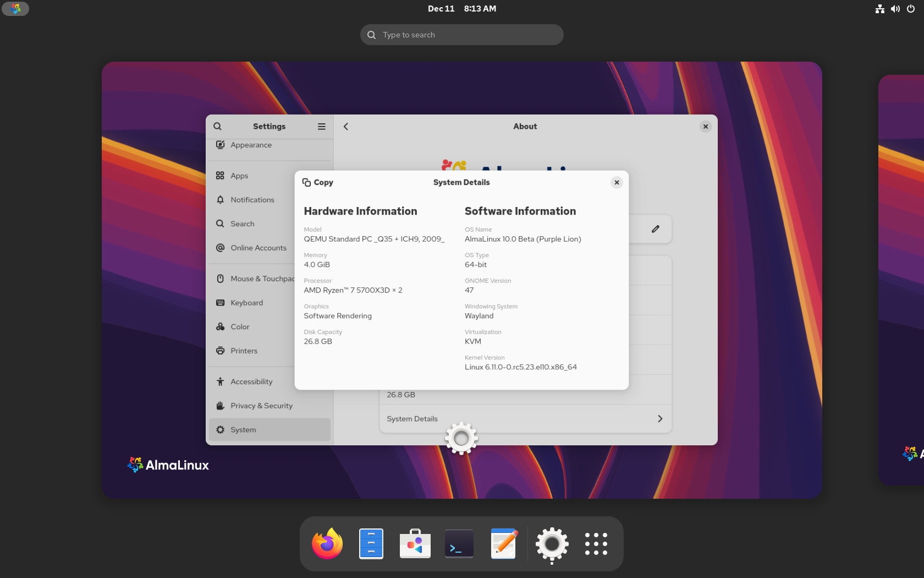Launch Terminal from the dock

pyautogui.click(x=459, y=544)
